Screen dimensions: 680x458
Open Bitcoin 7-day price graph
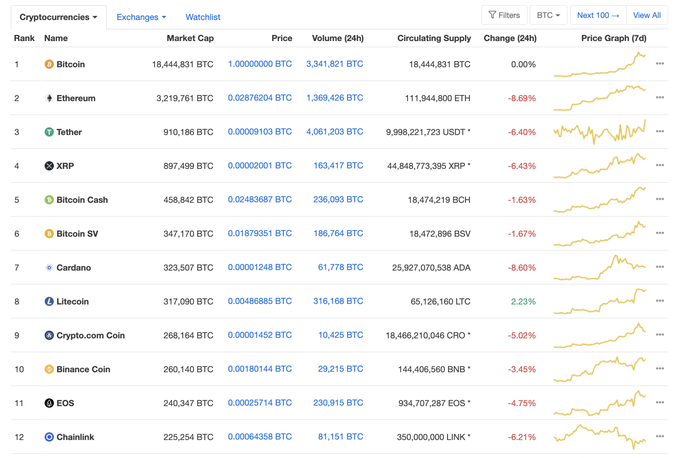[x=600, y=64]
